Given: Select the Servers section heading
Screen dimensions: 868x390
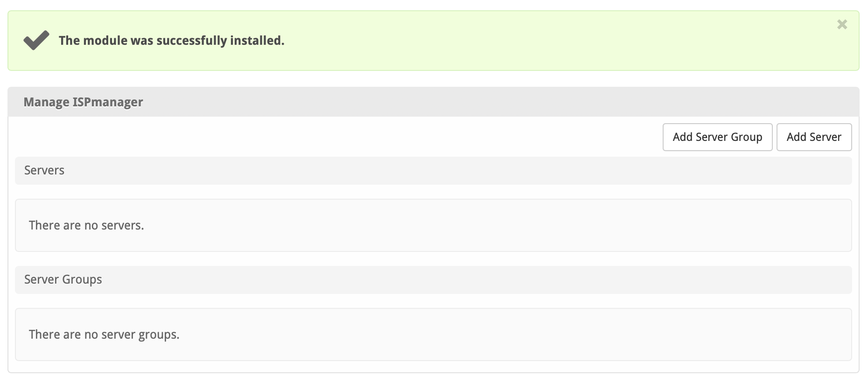Looking at the screenshot, I should pyautogui.click(x=44, y=171).
